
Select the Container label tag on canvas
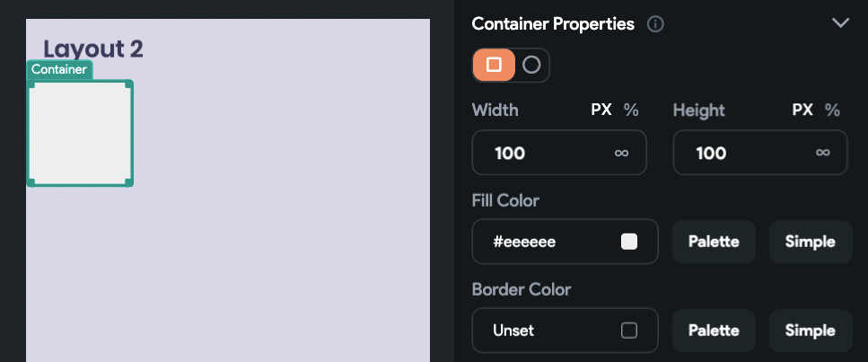point(59,69)
